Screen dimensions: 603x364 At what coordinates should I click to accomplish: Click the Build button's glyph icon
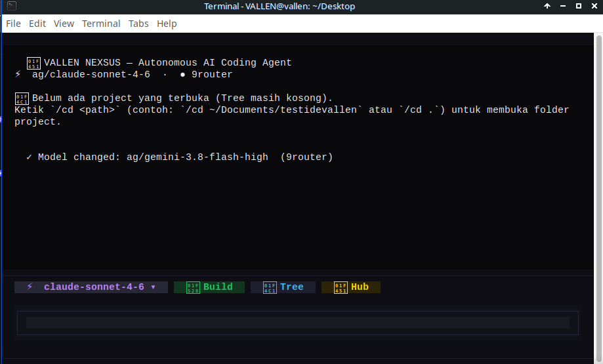193,287
